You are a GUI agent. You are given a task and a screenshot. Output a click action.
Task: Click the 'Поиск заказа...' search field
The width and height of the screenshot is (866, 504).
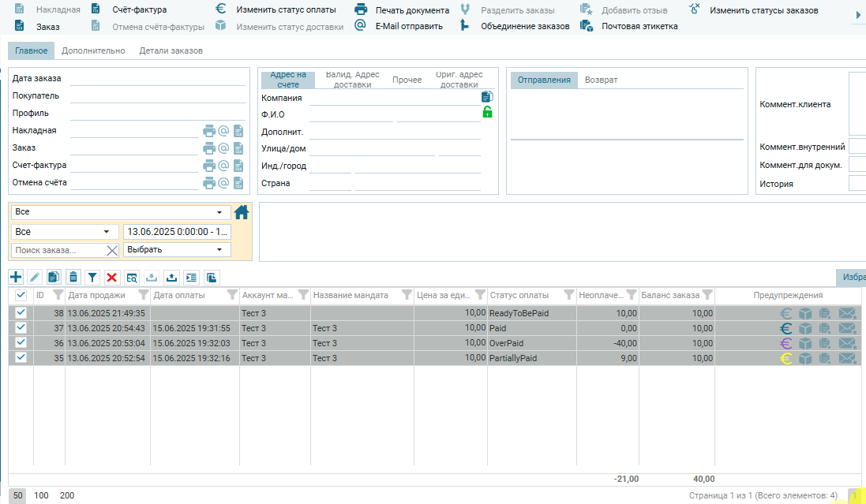pyautogui.click(x=58, y=250)
